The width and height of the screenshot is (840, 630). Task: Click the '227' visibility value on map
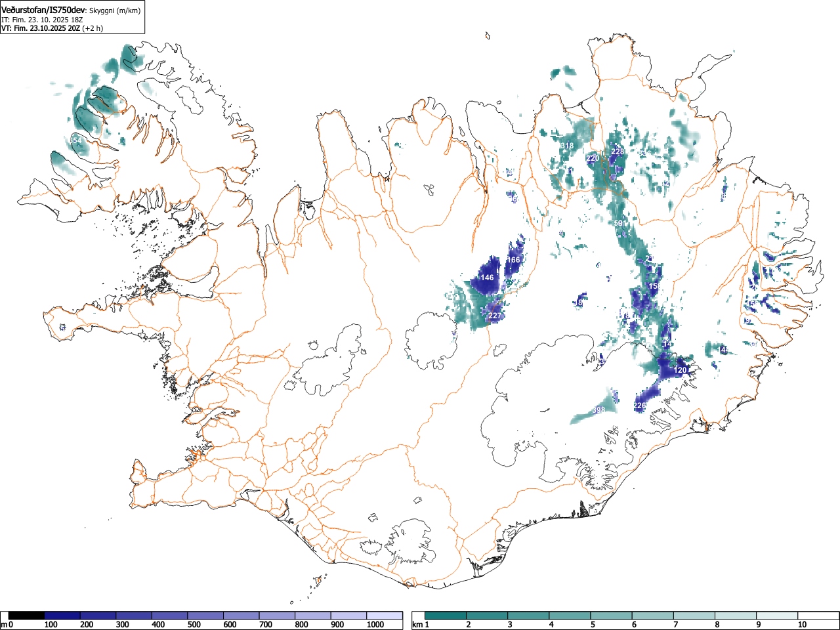click(x=495, y=316)
